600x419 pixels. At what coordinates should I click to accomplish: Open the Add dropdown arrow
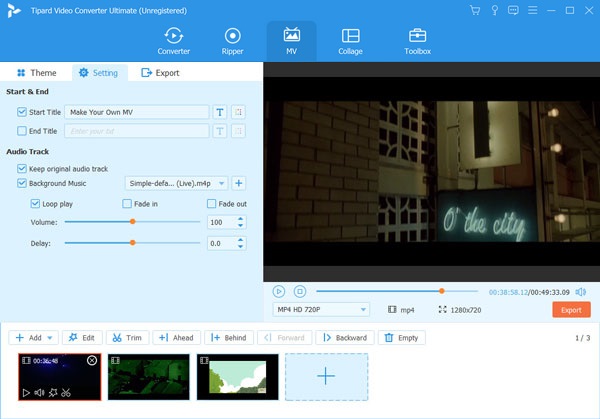tap(50, 338)
